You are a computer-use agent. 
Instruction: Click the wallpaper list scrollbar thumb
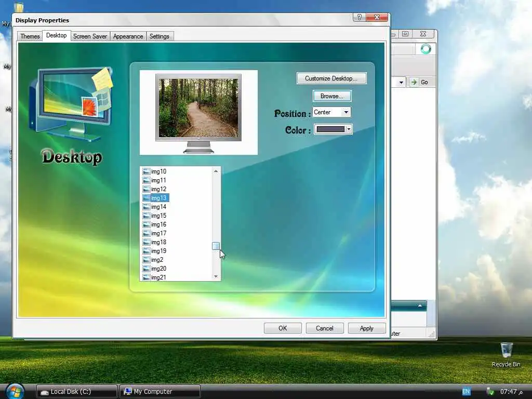coord(216,246)
